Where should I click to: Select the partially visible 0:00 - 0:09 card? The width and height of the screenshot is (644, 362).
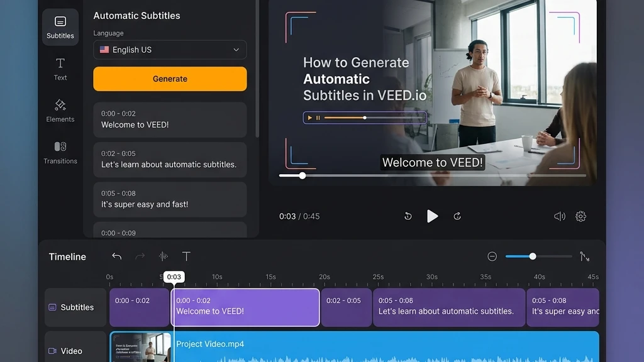point(170,230)
